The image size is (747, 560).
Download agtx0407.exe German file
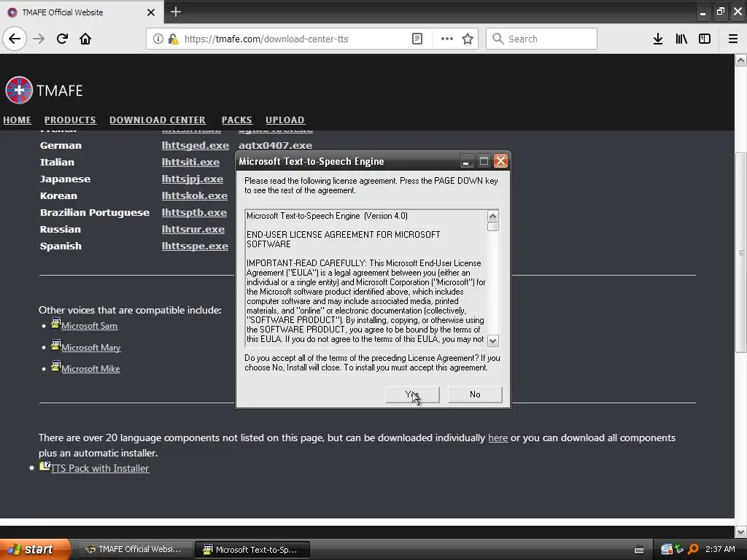click(x=275, y=145)
